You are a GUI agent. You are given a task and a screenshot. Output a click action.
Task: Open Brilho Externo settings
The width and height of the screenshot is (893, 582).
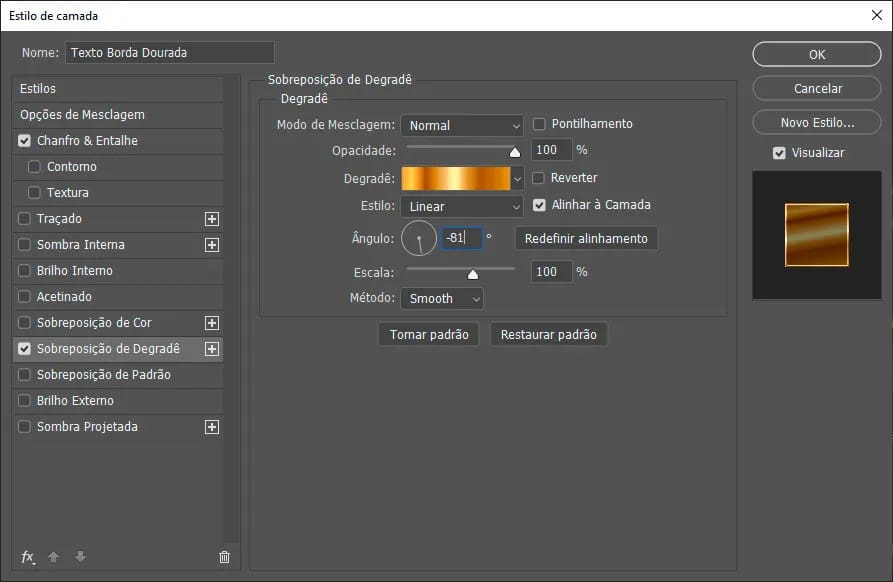click(x=75, y=401)
